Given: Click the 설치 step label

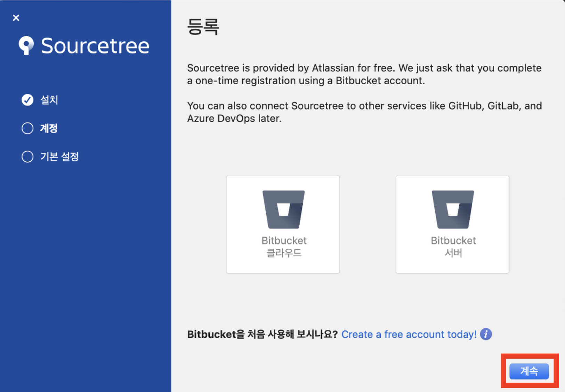Looking at the screenshot, I should tap(49, 100).
